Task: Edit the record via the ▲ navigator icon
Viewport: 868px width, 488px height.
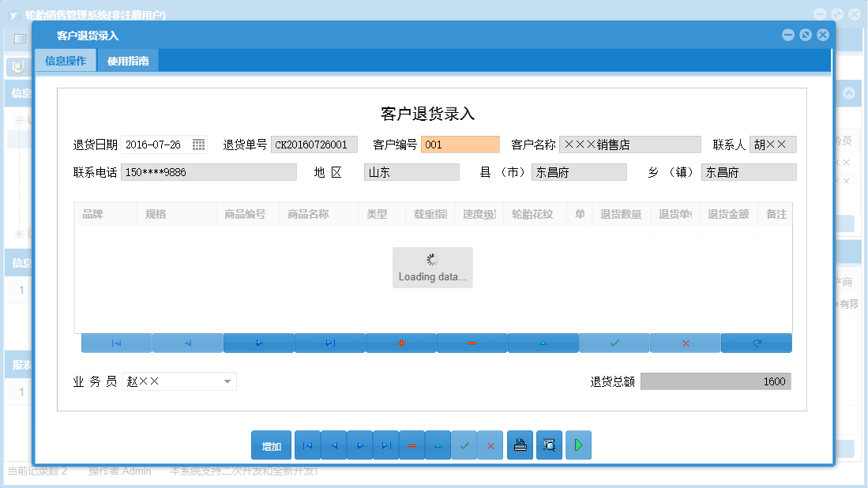Action: 543,343
